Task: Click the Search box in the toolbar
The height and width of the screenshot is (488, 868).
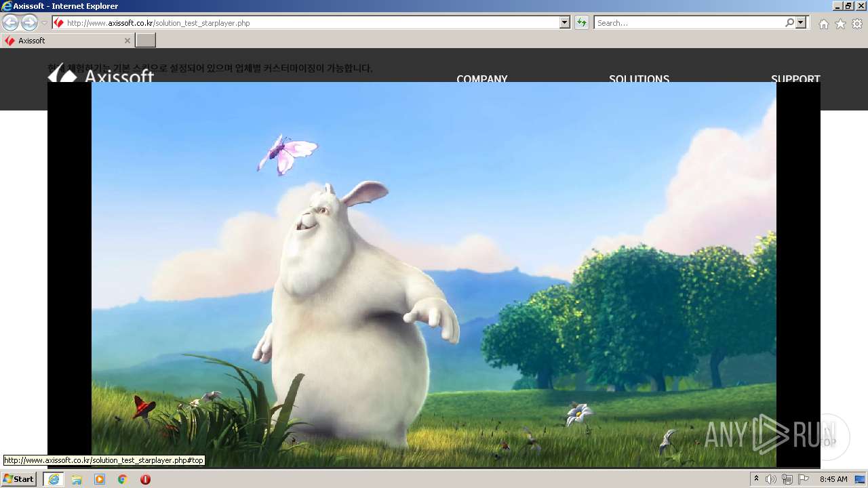Action: point(689,23)
